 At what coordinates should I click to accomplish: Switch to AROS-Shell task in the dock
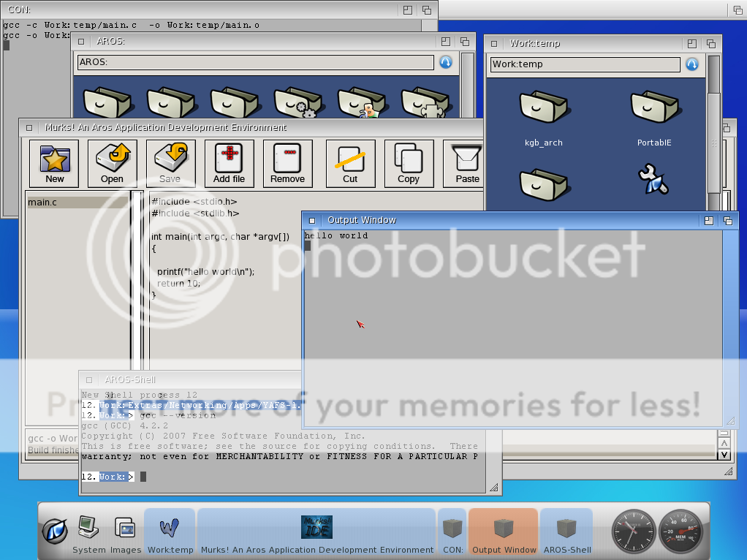(567, 532)
